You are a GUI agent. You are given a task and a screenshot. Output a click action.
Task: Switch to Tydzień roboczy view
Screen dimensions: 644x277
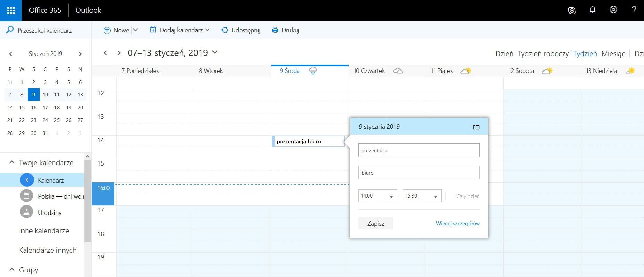(x=543, y=54)
